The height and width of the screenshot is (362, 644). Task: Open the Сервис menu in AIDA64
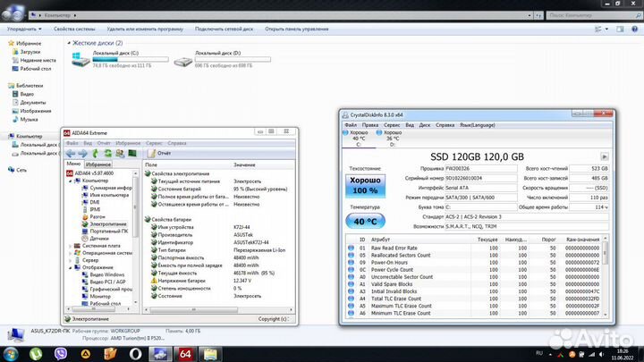[x=154, y=143]
